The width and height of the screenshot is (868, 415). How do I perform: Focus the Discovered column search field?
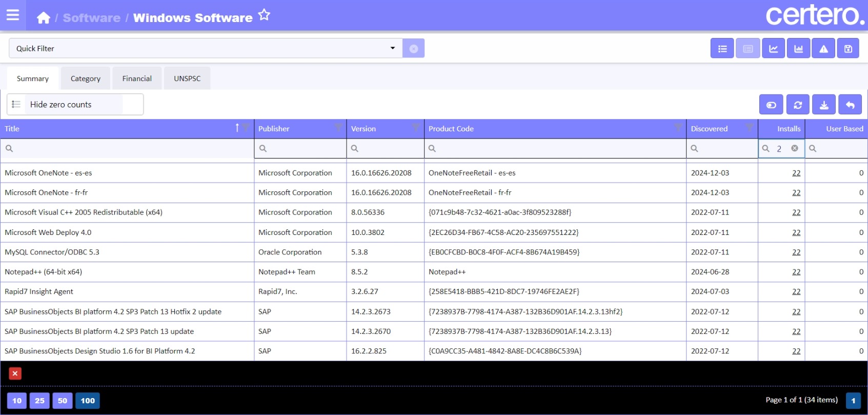722,148
